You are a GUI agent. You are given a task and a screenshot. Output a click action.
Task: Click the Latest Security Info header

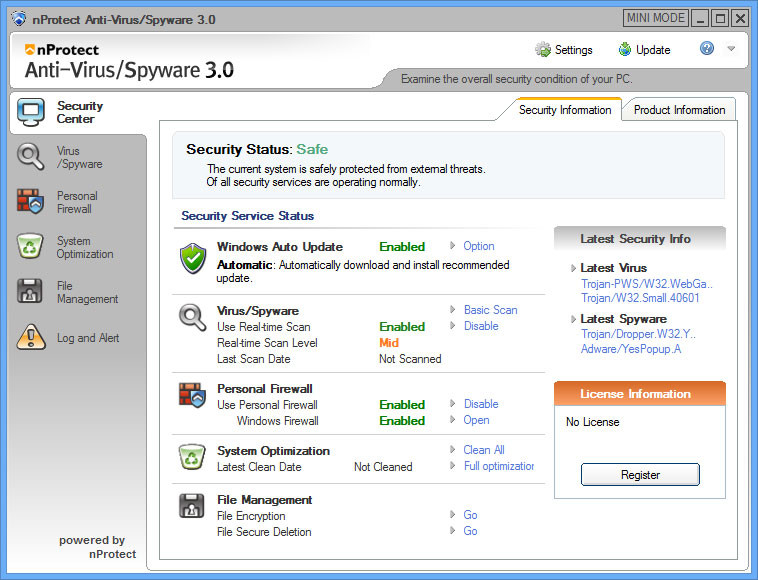coord(640,239)
